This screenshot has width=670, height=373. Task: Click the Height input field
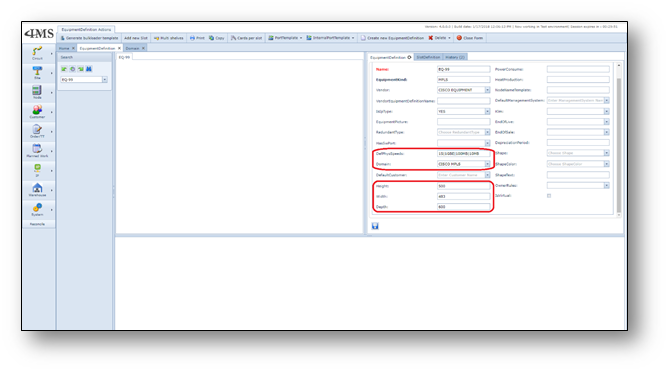464,186
